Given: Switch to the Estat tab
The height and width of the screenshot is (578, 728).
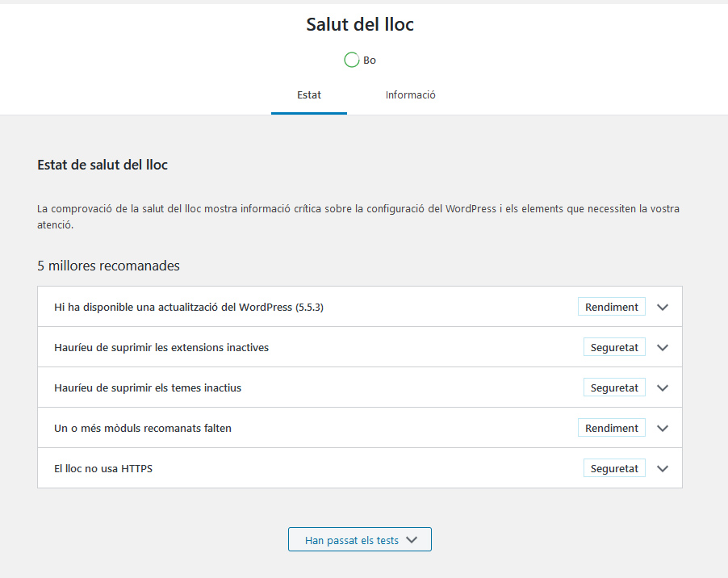Looking at the screenshot, I should coord(308,95).
